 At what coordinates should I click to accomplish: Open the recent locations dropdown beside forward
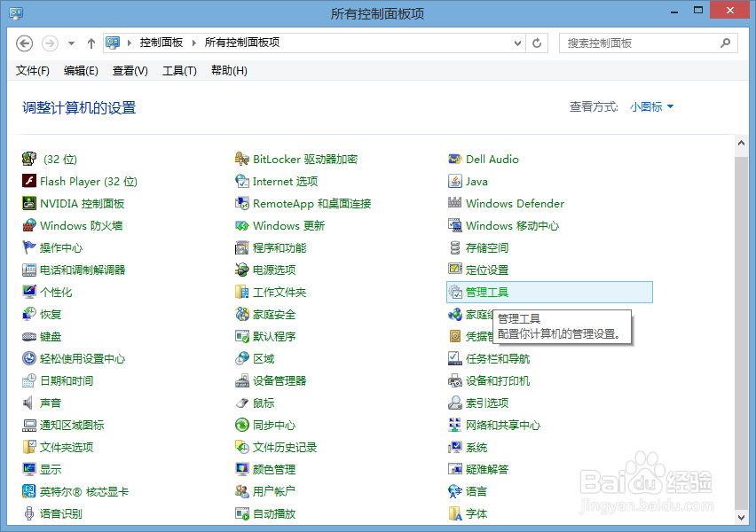[x=71, y=43]
